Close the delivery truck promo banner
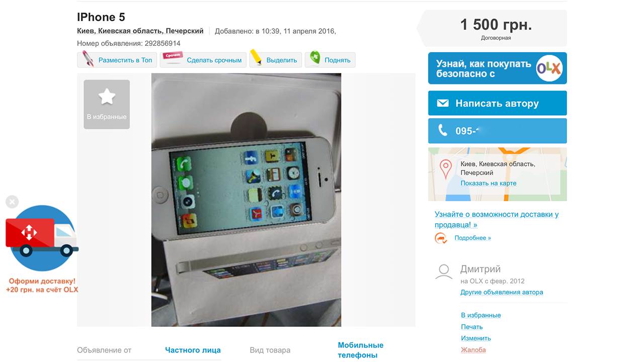This screenshot has width=644, height=362. 12,202
